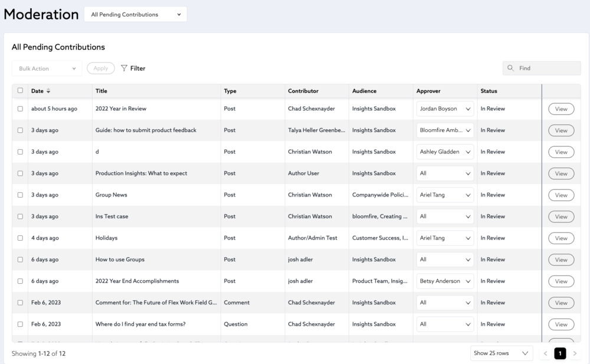Click the Status column header
This screenshot has height=364, width=590.
[489, 91]
